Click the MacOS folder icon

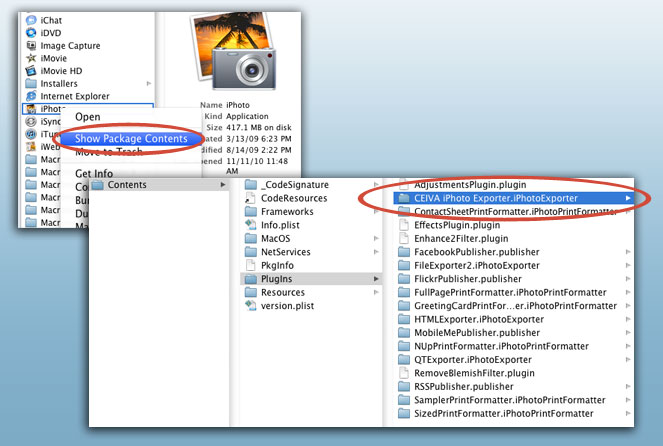tap(251, 238)
